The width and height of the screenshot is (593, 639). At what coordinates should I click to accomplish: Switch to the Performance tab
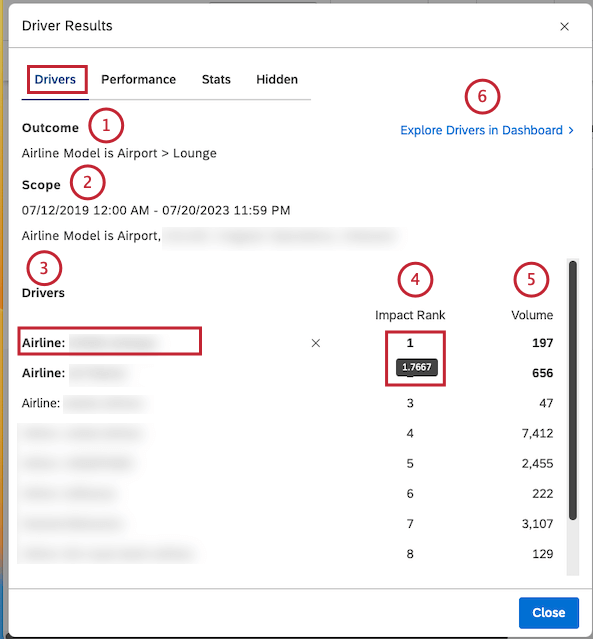(139, 79)
